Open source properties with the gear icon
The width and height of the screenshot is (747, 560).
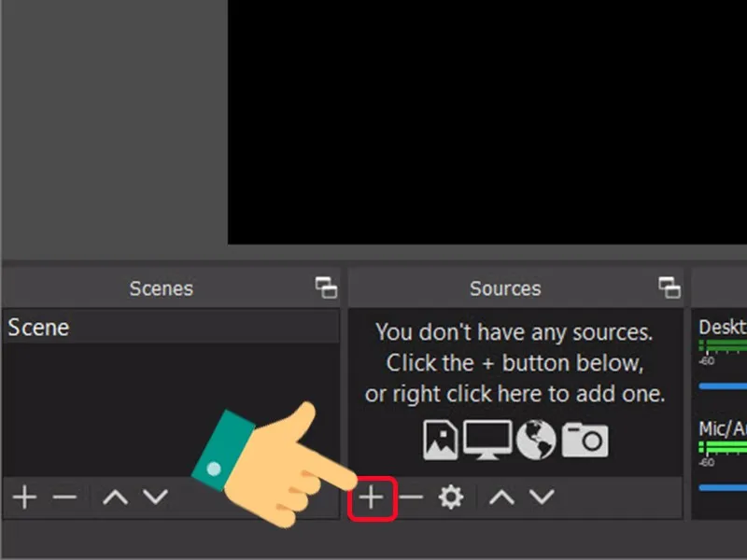pyautogui.click(x=450, y=497)
